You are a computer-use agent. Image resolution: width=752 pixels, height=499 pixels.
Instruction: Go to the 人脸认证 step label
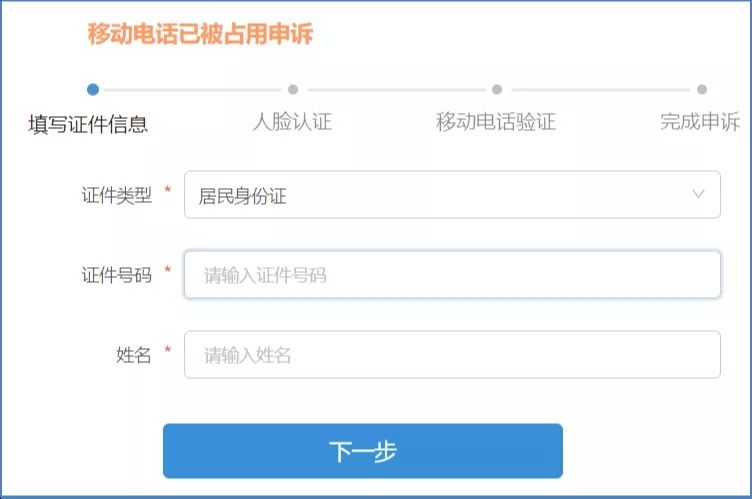(x=292, y=122)
